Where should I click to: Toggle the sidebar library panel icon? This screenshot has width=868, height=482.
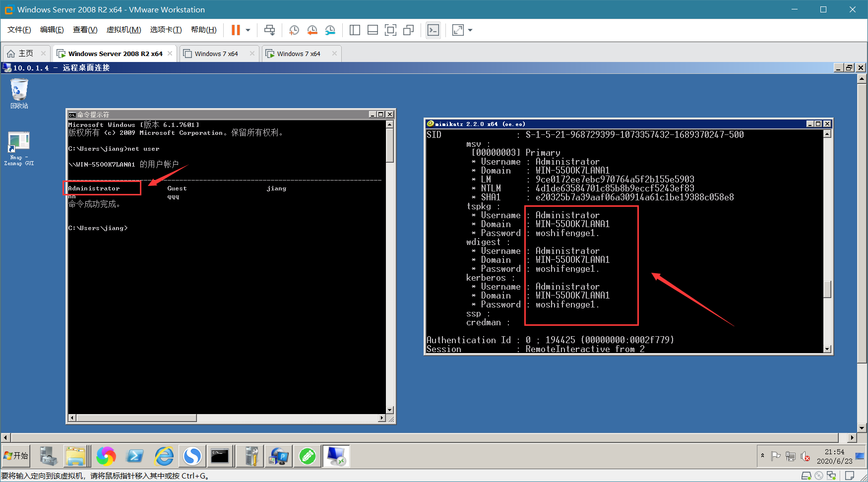click(355, 30)
